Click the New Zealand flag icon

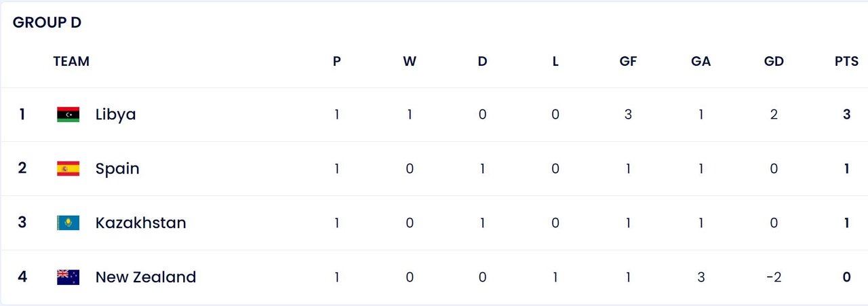pos(68,278)
